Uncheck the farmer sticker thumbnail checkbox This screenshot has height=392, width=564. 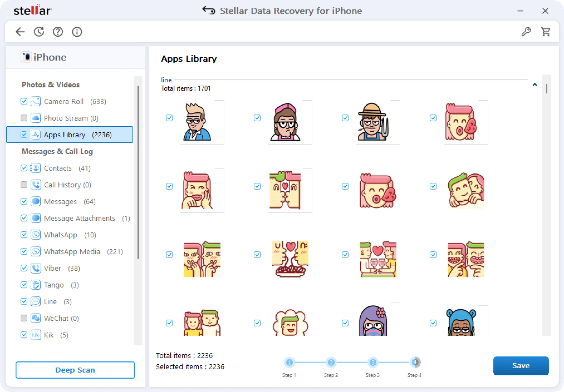tap(345, 118)
